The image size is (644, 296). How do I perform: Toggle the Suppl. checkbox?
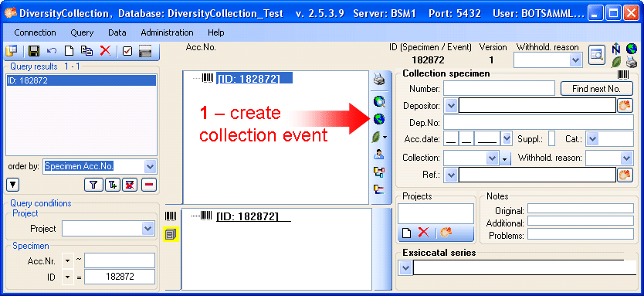[x=551, y=138]
